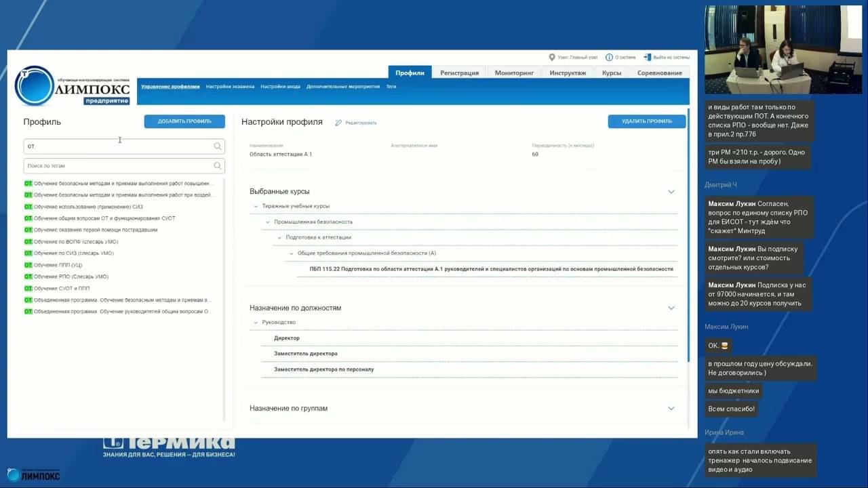
Task: Click the Заместитель директора по персоналу row
Action: tap(323, 369)
